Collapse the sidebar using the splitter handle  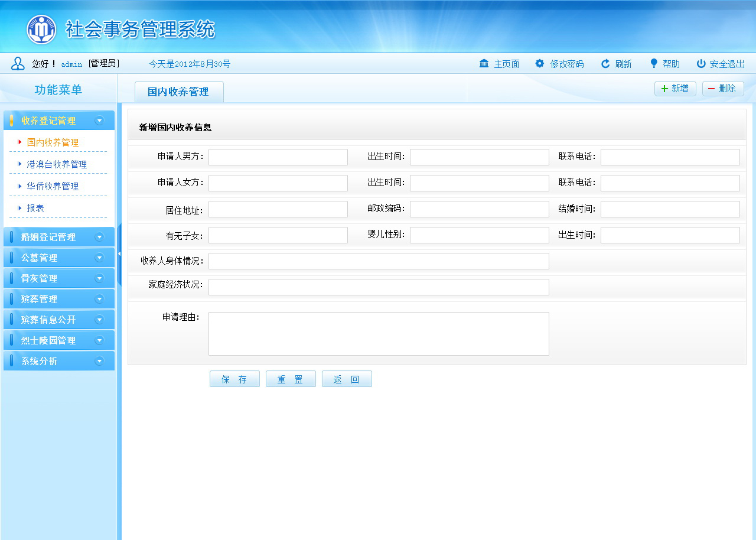(x=119, y=254)
